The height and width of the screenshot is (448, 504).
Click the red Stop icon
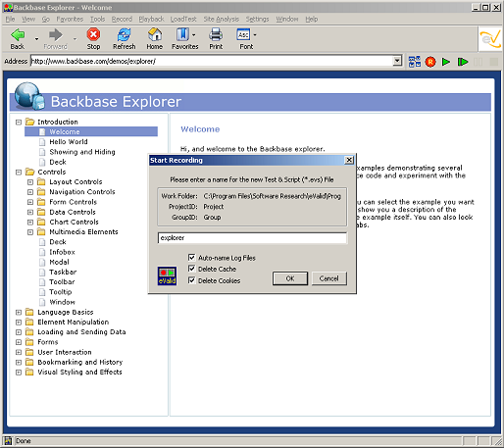tap(93, 34)
